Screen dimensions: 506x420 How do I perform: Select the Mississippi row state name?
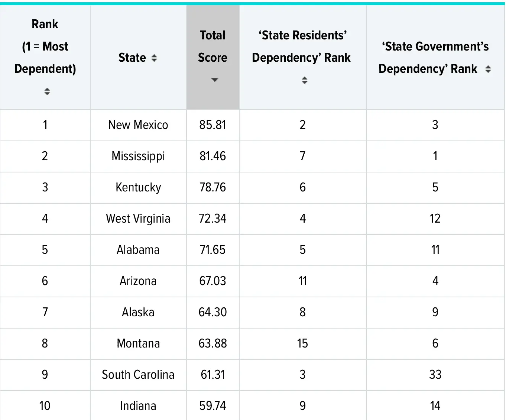[x=138, y=156]
